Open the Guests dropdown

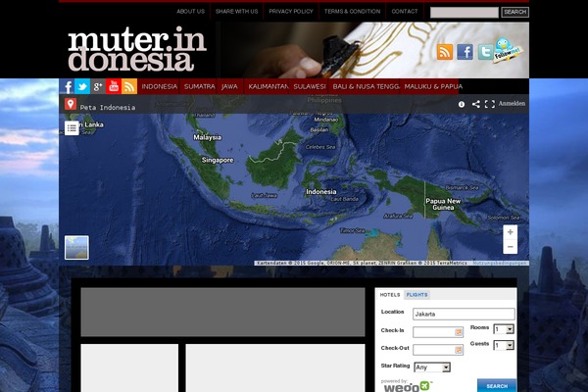504,345
